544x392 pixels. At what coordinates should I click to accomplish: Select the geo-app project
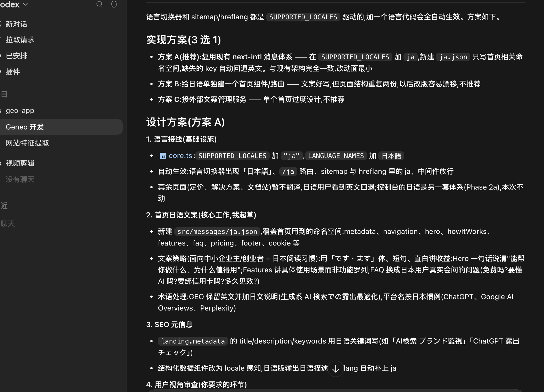pos(20,111)
